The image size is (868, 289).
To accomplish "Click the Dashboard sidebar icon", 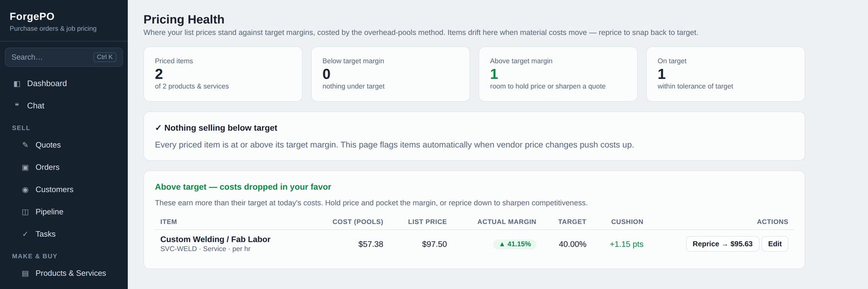I will 17,84.
